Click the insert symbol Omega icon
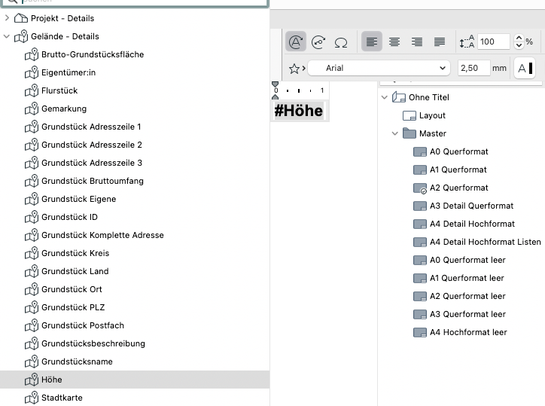The height and width of the screenshot is (406, 545). 341,42
